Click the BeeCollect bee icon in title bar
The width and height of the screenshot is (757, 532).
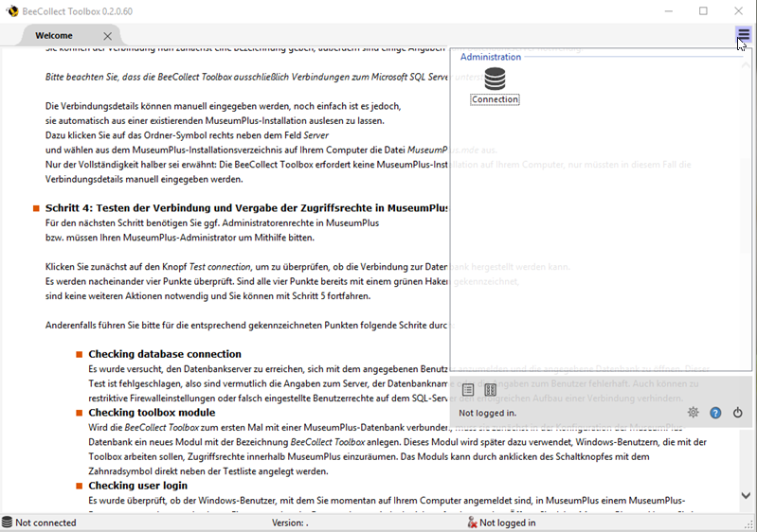[12, 11]
